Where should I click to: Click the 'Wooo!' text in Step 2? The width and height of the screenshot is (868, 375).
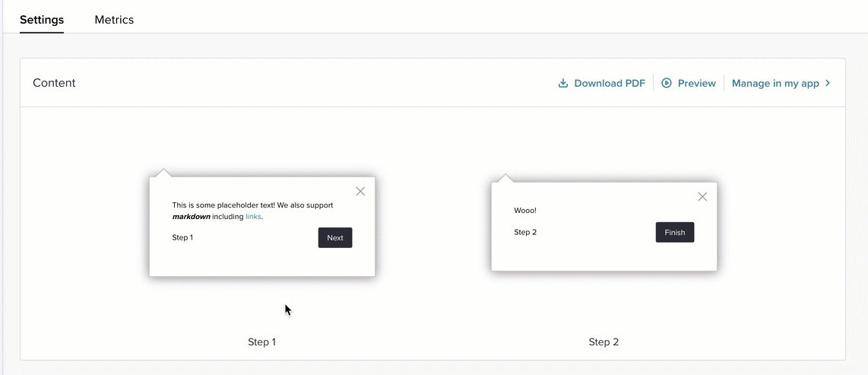[525, 211]
